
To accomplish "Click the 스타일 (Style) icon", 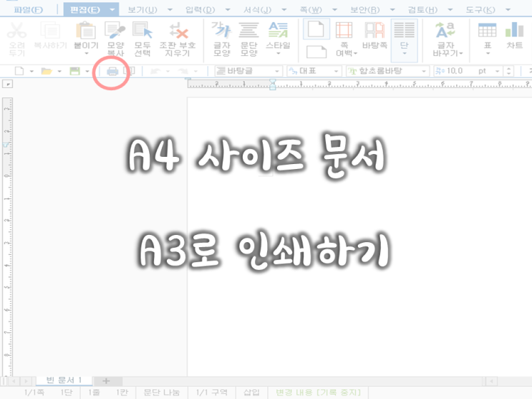I will pos(278,30).
